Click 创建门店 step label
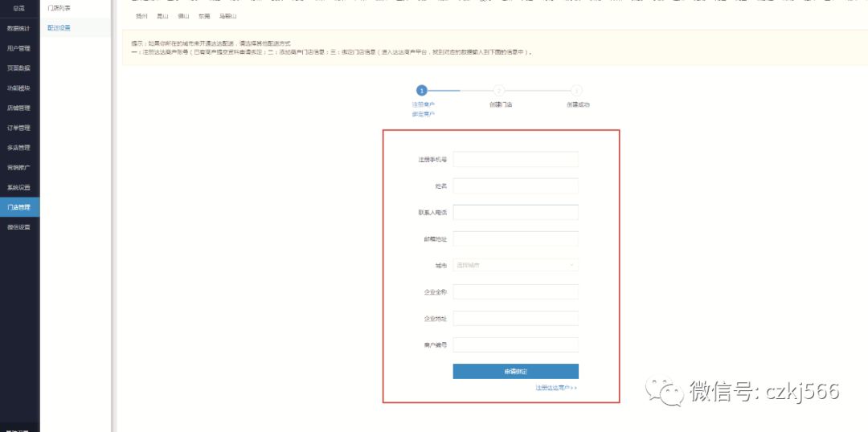Screen dimensions: 868x432 pyautogui.click(x=501, y=104)
